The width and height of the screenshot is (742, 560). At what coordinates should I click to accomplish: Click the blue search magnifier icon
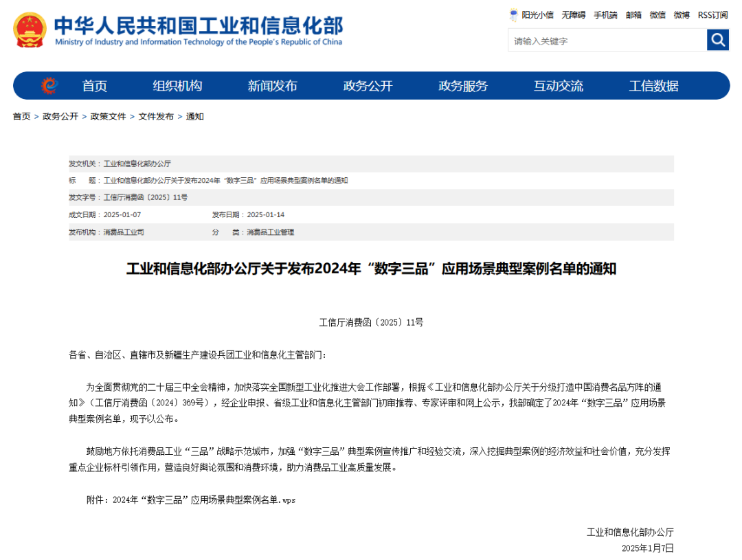pyautogui.click(x=717, y=40)
